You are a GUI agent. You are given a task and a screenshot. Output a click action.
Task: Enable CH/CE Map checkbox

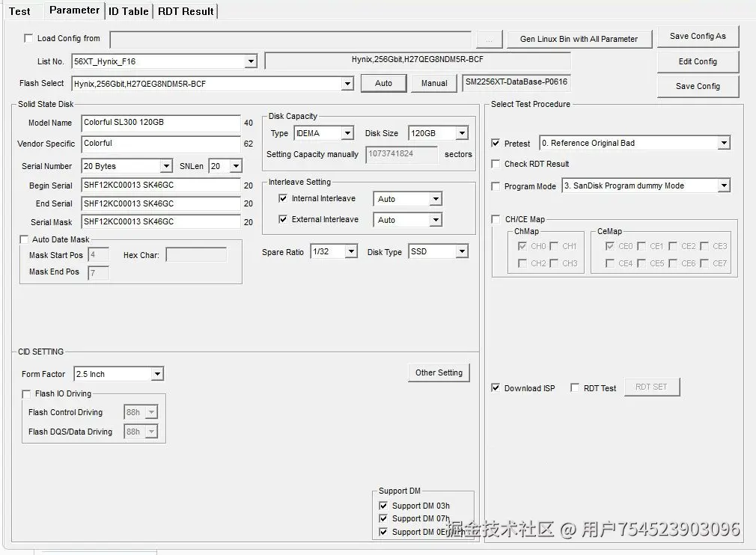[496, 219]
